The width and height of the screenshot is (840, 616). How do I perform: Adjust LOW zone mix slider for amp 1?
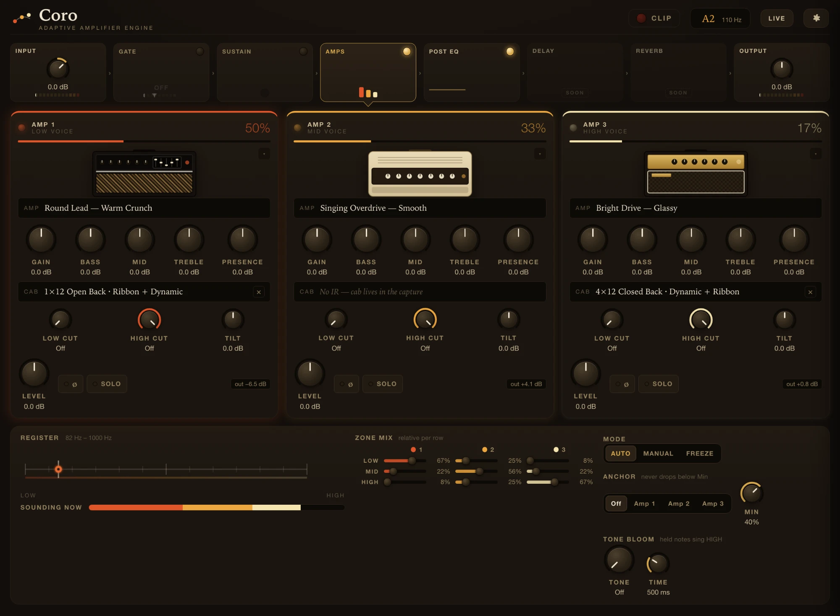click(405, 461)
